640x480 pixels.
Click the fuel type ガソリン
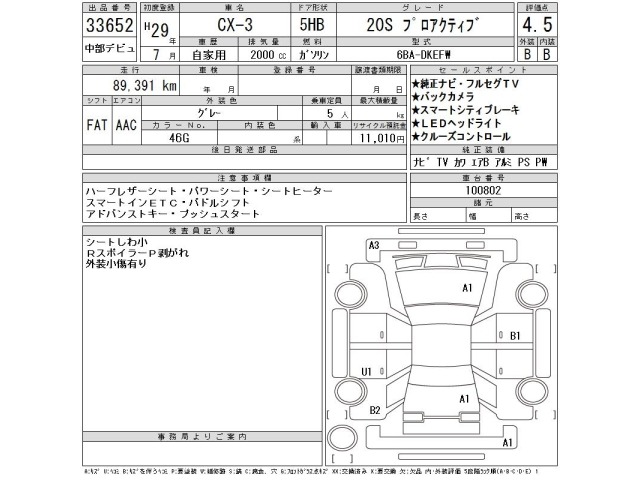[x=313, y=55]
